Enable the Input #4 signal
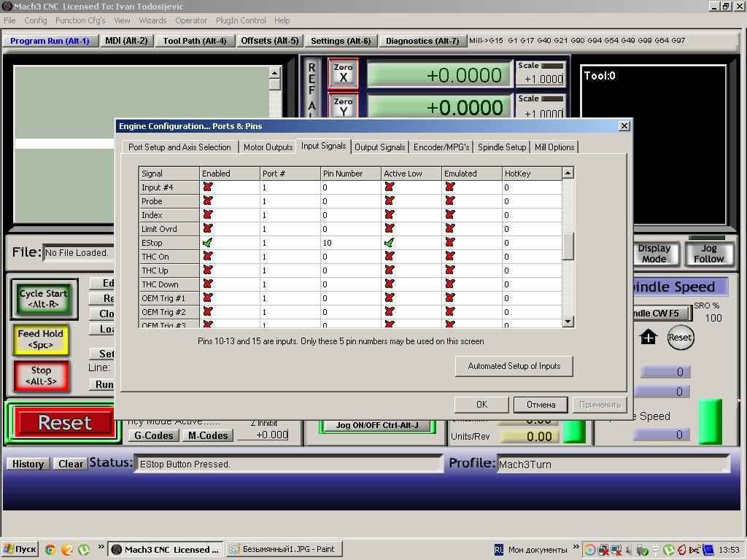Image resolution: width=747 pixels, height=560 pixels. tap(208, 187)
